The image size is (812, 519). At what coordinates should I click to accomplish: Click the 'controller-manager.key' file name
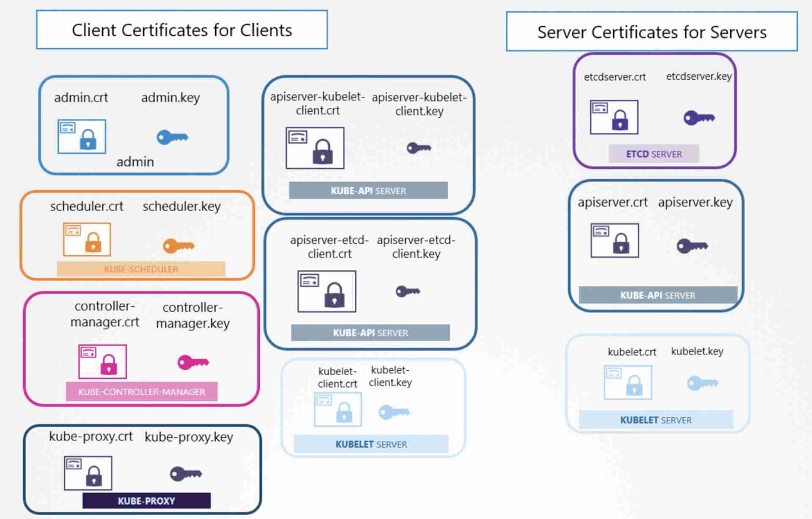coord(193,315)
